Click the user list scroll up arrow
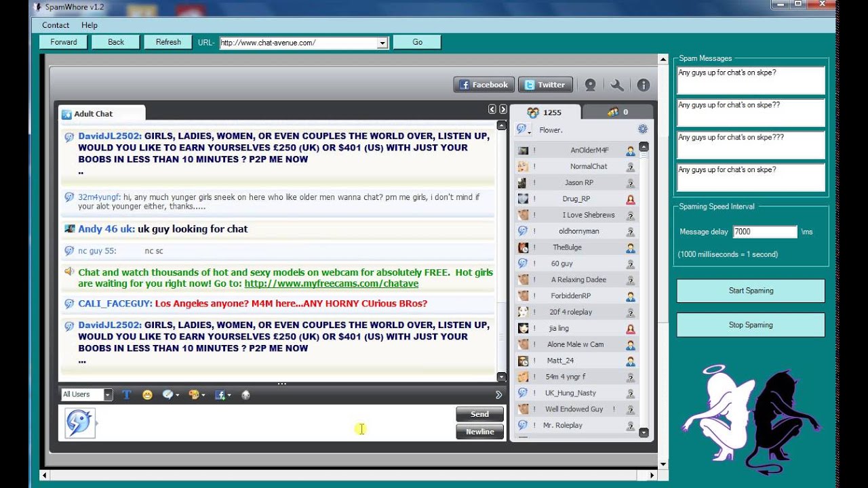 [644, 146]
